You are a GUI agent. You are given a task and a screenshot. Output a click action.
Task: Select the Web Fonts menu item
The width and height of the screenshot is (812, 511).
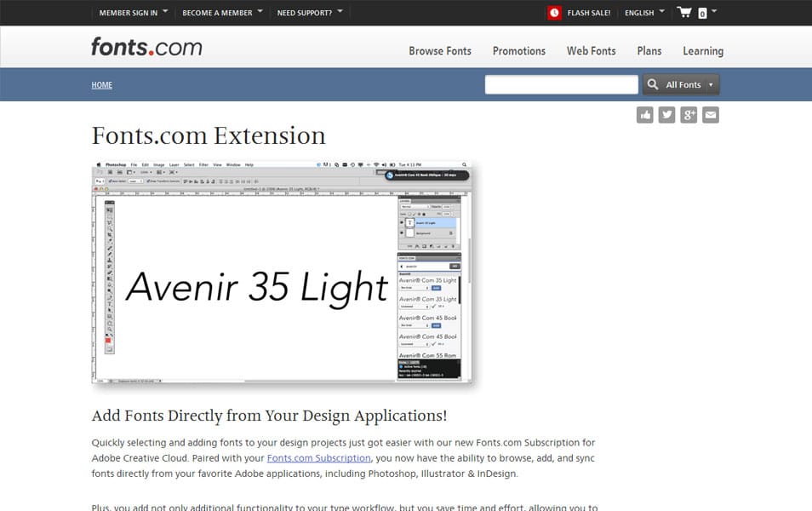point(591,51)
